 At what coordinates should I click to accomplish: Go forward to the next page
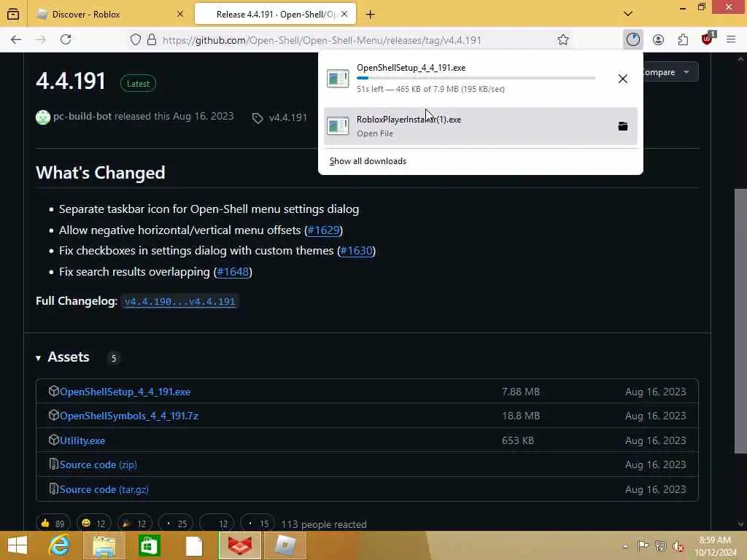click(x=41, y=39)
